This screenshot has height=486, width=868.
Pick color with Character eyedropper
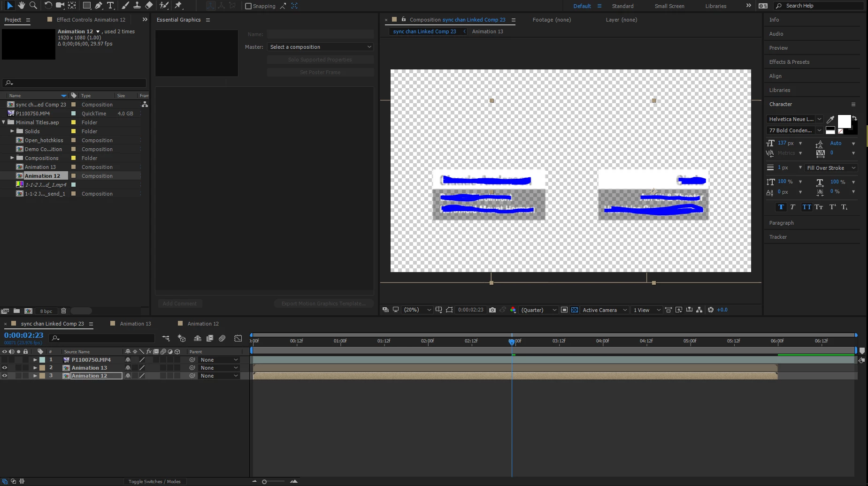point(830,119)
